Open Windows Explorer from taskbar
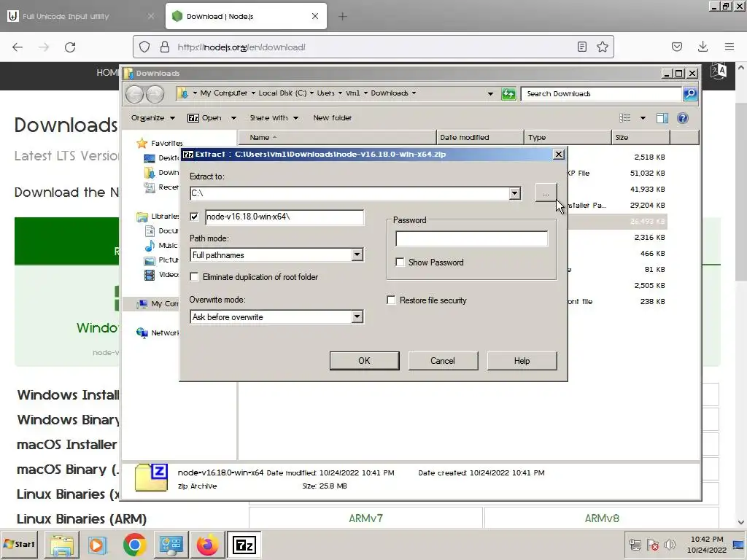The width and height of the screenshot is (747, 560). 62,544
